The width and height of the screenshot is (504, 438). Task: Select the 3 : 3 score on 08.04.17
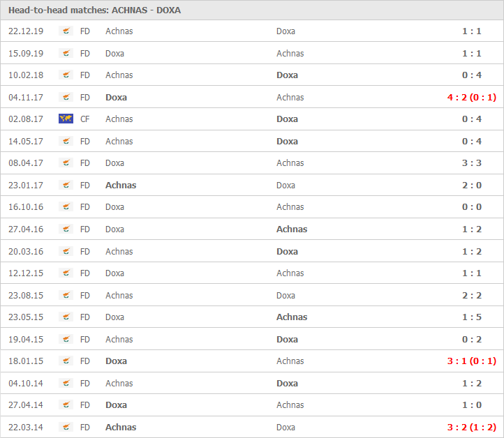[x=471, y=163]
